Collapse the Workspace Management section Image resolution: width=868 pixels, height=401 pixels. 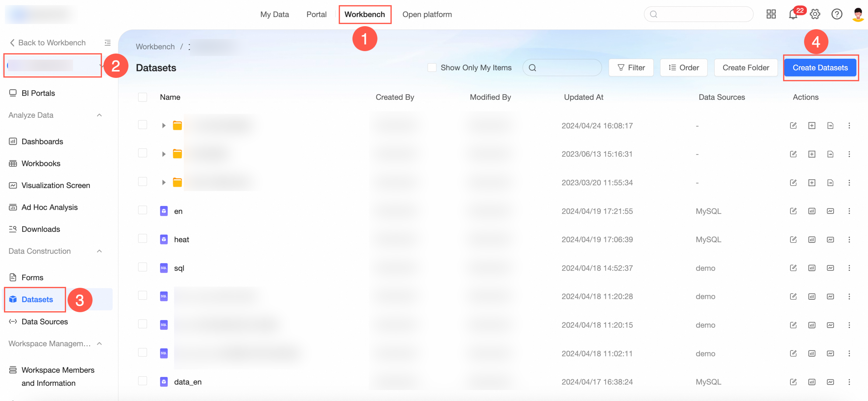99,343
